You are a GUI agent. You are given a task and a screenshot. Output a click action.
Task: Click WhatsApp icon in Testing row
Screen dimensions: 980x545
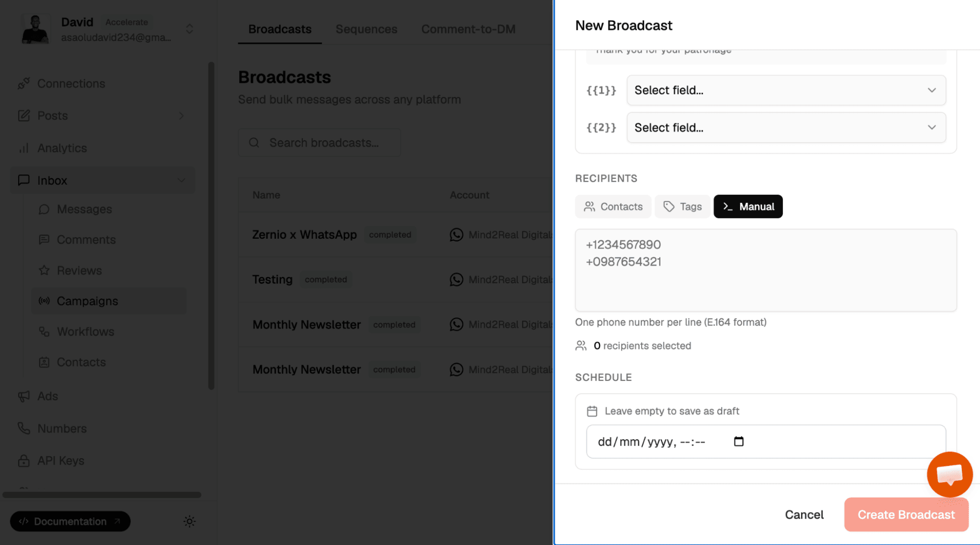(x=456, y=279)
